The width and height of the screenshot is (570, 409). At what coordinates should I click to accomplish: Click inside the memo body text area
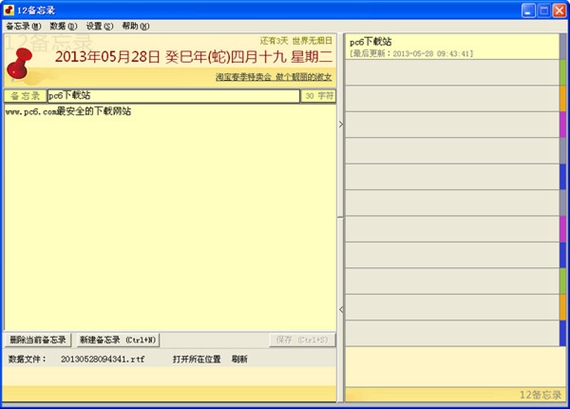pyautogui.click(x=170, y=217)
